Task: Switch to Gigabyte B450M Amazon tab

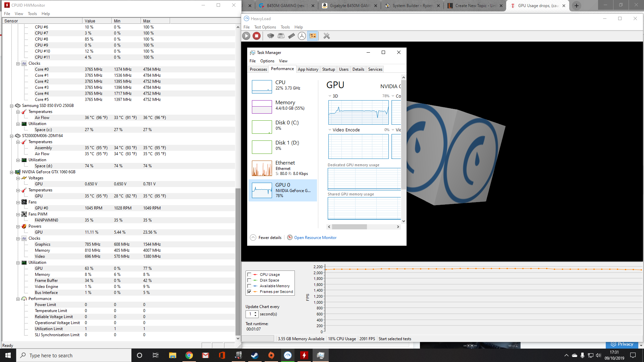Action: coord(349,6)
